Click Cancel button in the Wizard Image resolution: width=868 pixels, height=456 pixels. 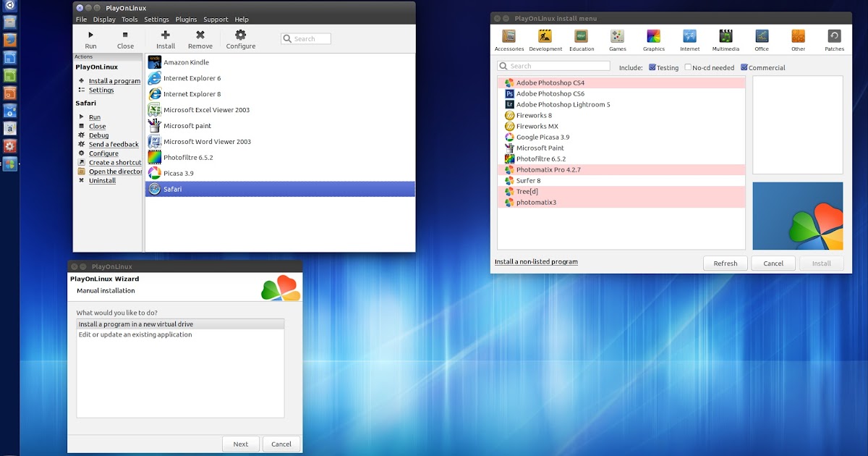click(x=281, y=444)
